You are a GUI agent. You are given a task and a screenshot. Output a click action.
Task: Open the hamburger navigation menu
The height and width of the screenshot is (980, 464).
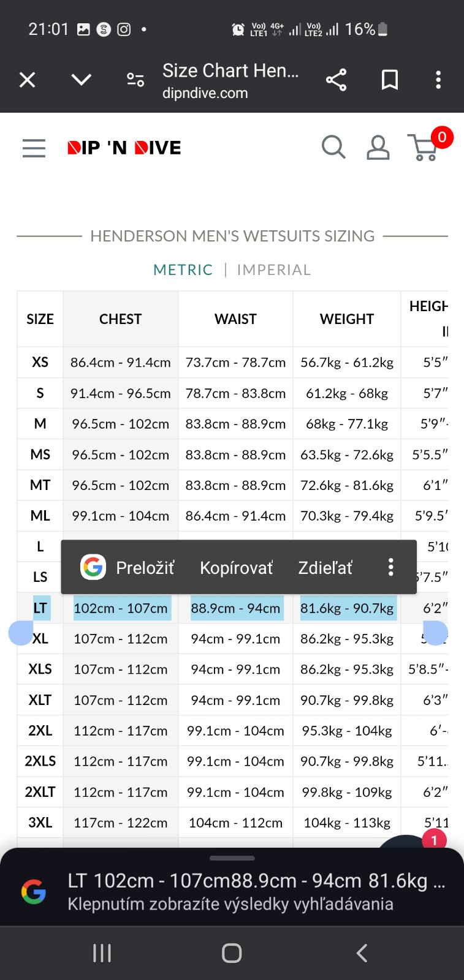(x=34, y=148)
